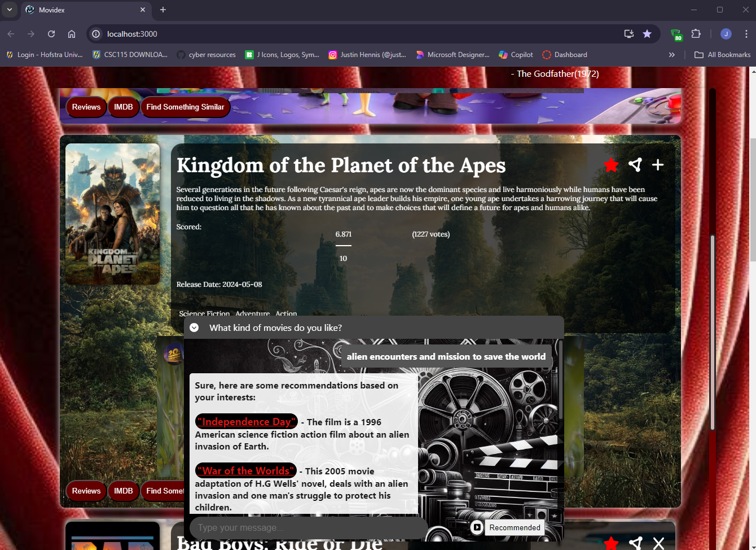Screen dimensions: 756x550
Task: Open the J Icons, Logos, Sym bookmark
Action: click(283, 55)
